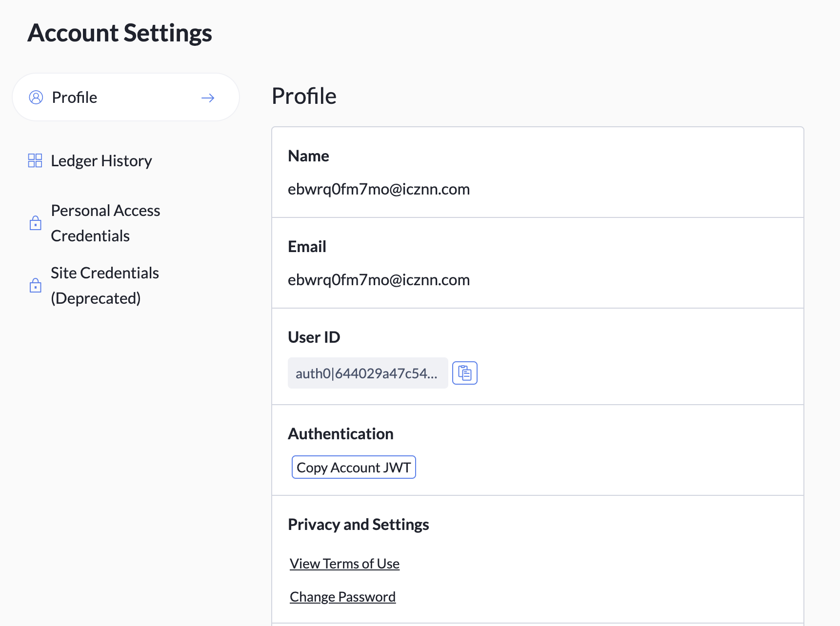The width and height of the screenshot is (840, 626).
Task: Click the Profile person icon in sidebar
Action: [x=36, y=97]
